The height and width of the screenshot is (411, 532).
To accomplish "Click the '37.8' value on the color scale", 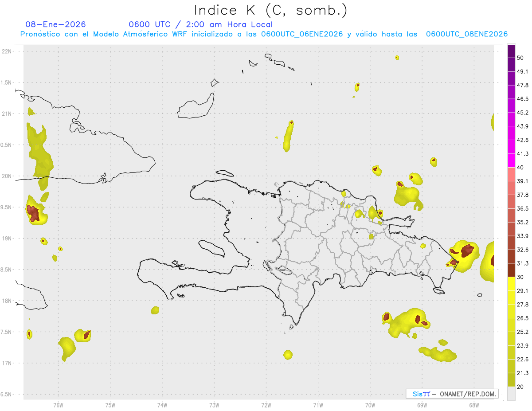I will tap(523, 195).
